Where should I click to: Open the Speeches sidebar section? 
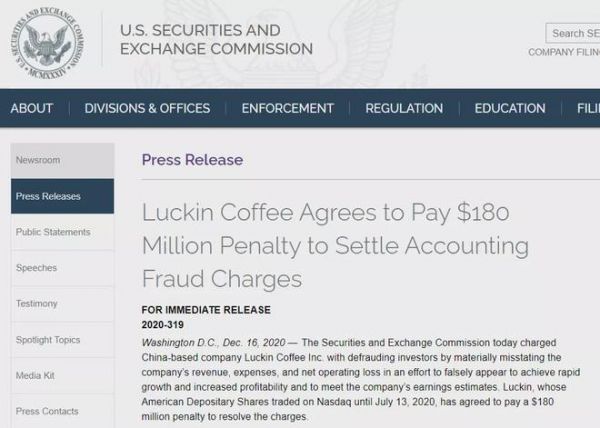[36, 268]
